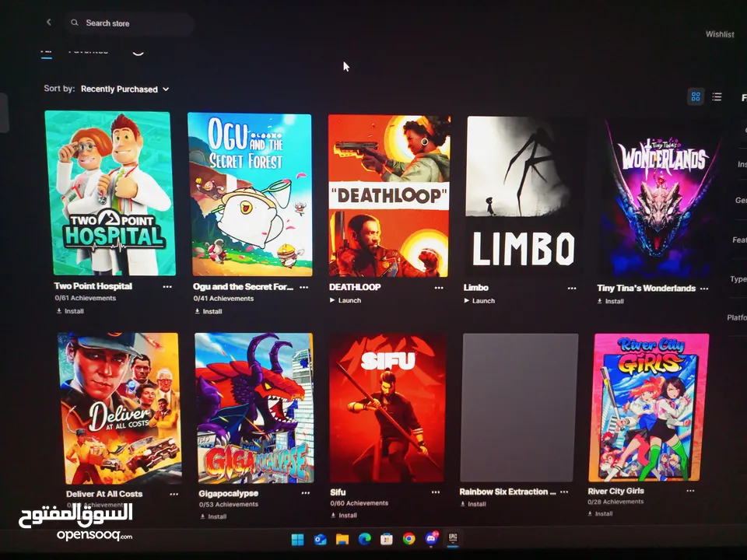Install Ogu and the Secret Forest

click(209, 311)
